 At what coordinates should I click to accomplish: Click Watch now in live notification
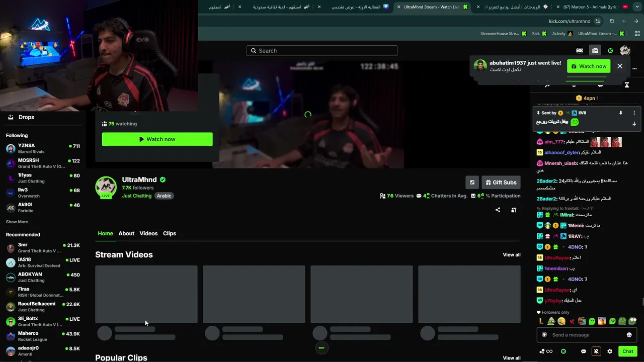[x=589, y=66]
